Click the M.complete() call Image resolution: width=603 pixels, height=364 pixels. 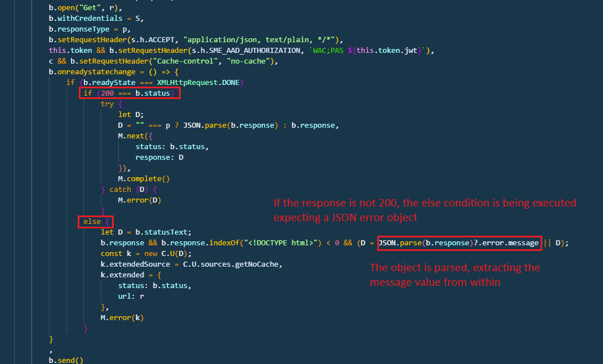[x=144, y=179]
